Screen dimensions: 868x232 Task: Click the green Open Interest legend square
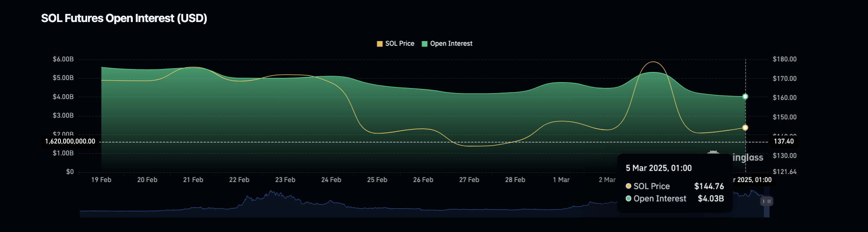(x=425, y=44)
